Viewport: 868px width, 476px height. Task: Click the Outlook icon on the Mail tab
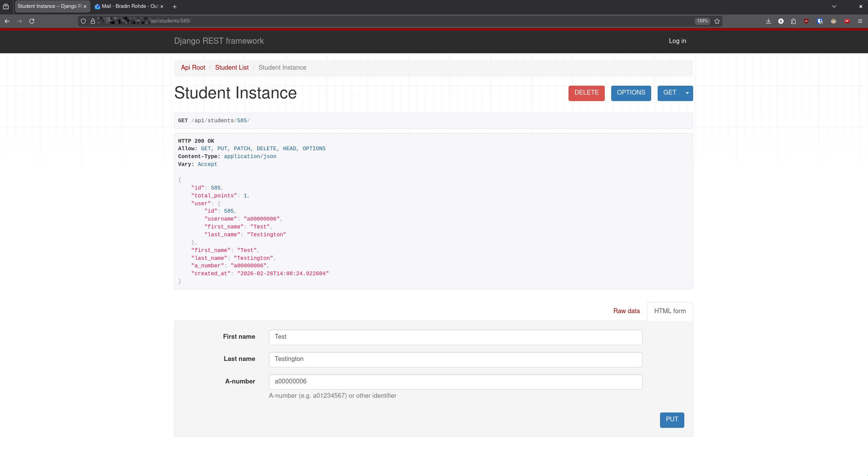[97, 6]
